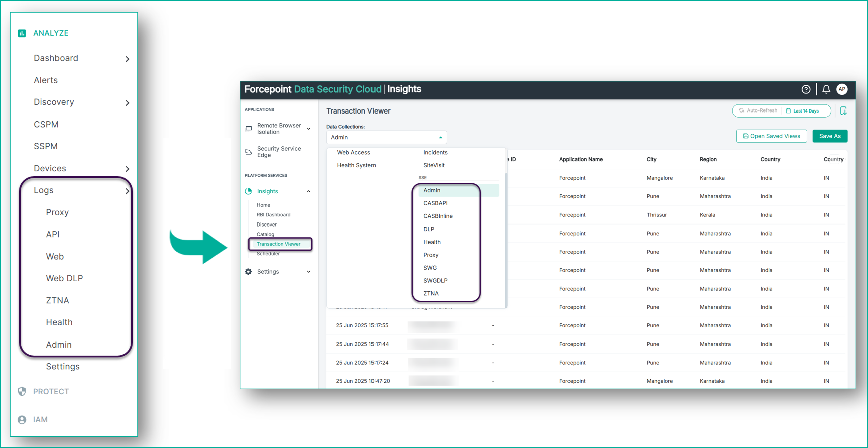Viewport: 868px width, 448px height.
Task: Choose Admin in the SSE collection list
Action: 458,191
